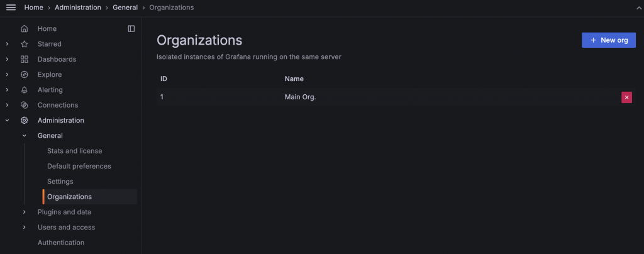Click Administration in the breadcrumb

click(x=77, y=8)
